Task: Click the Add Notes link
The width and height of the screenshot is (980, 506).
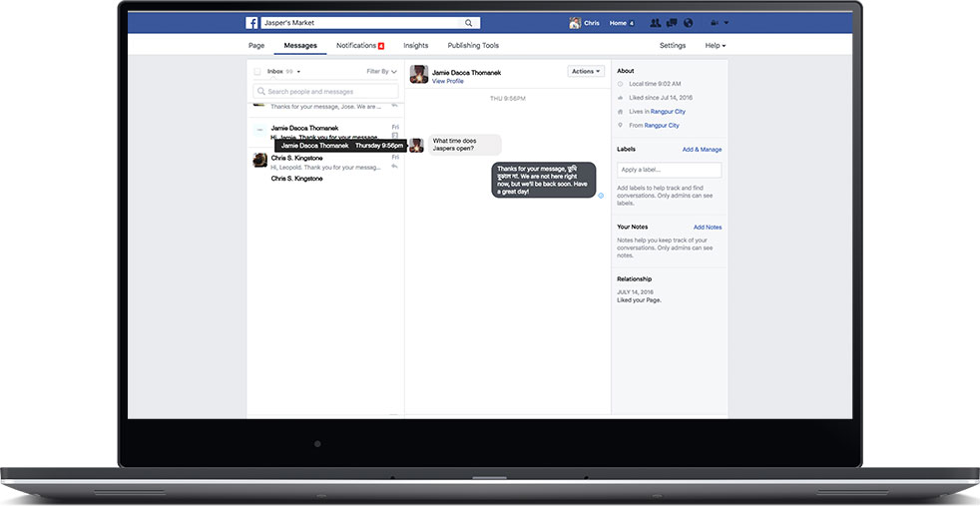Action: [x=708, y=228]
